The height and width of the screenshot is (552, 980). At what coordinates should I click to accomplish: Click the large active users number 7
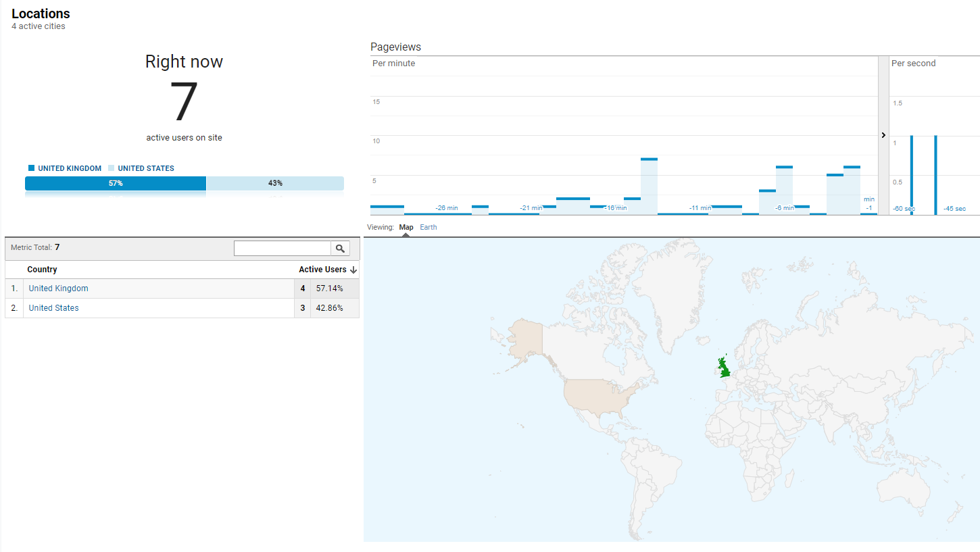click(184, 102)
